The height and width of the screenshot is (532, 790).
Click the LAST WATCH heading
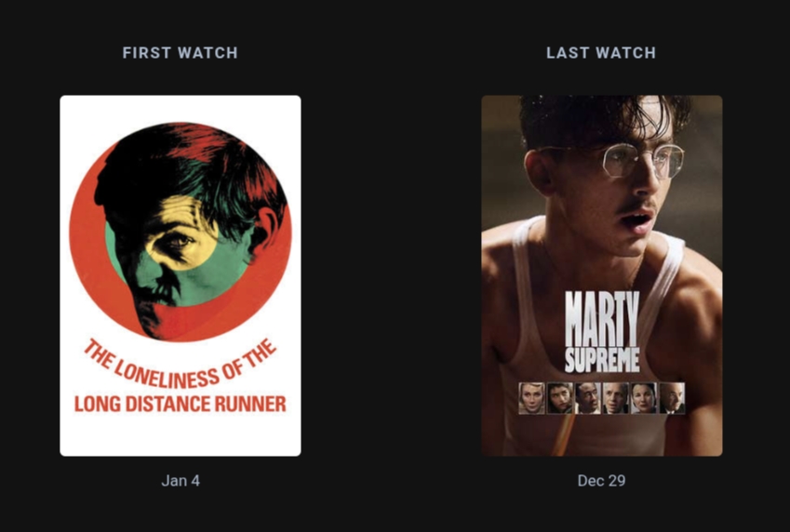(601, 53)
